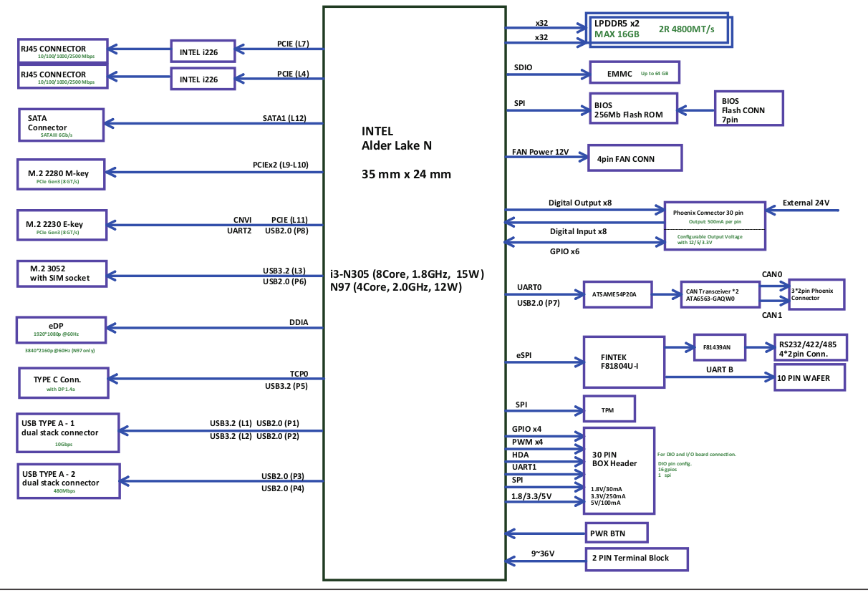This screenshot has height=595, width=868.
Task: Select the USB3.2 (P5) label
Action: 286,386
